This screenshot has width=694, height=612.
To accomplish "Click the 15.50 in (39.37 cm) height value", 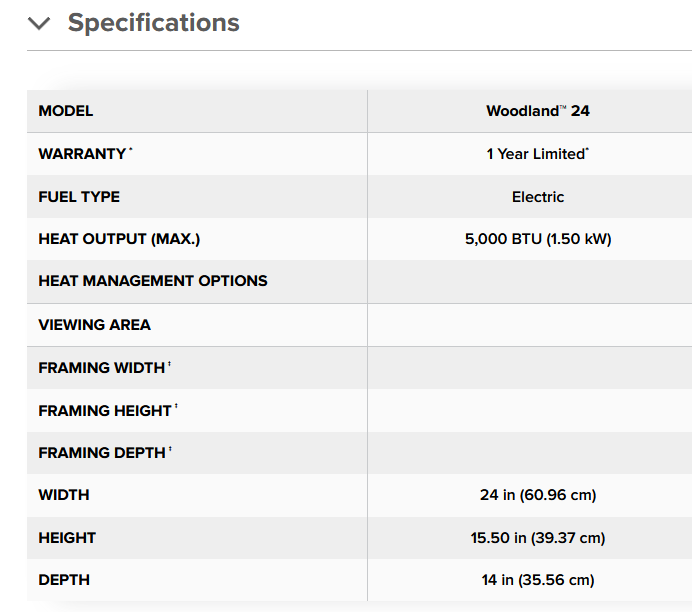I will 537,538.
